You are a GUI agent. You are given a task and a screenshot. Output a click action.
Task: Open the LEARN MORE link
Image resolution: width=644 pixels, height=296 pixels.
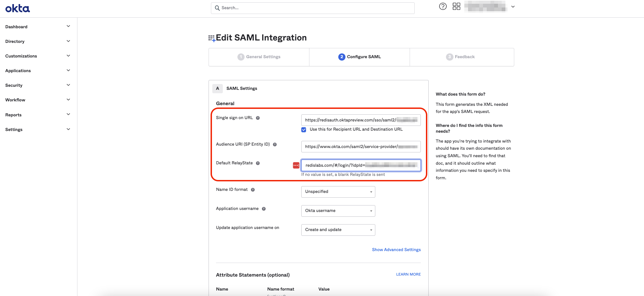pos(408,274)
